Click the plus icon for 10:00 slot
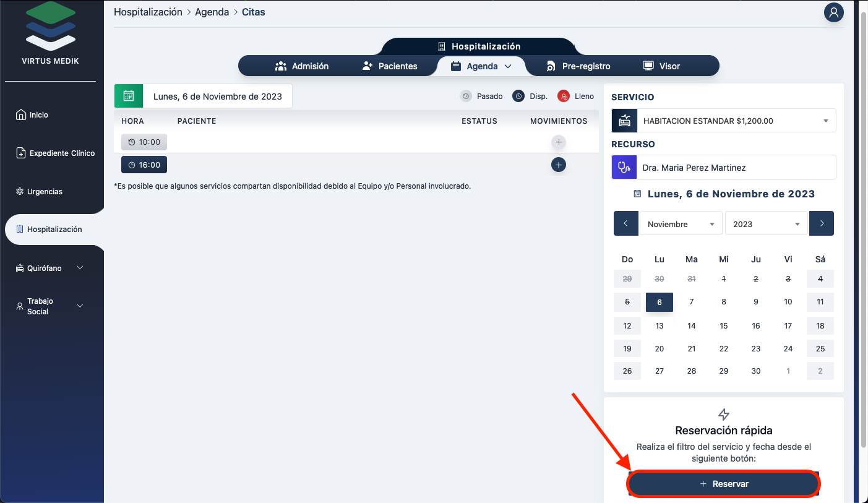 point(558,142)
